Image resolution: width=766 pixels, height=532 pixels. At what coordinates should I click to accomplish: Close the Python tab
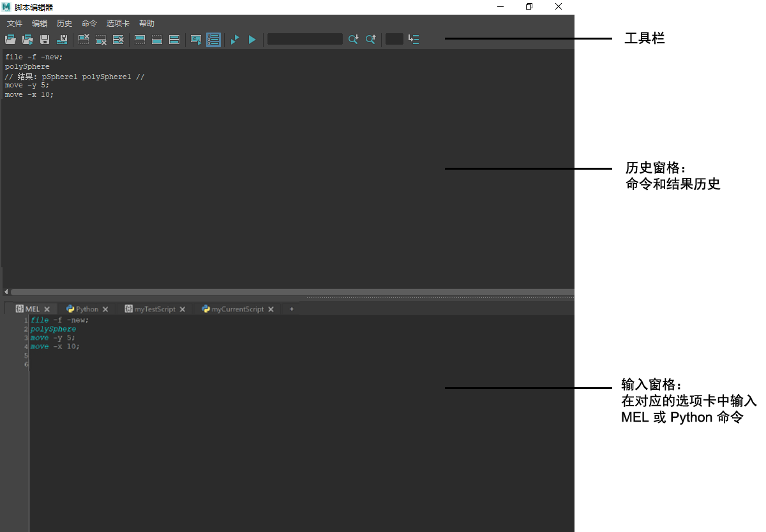click(105, 309)
